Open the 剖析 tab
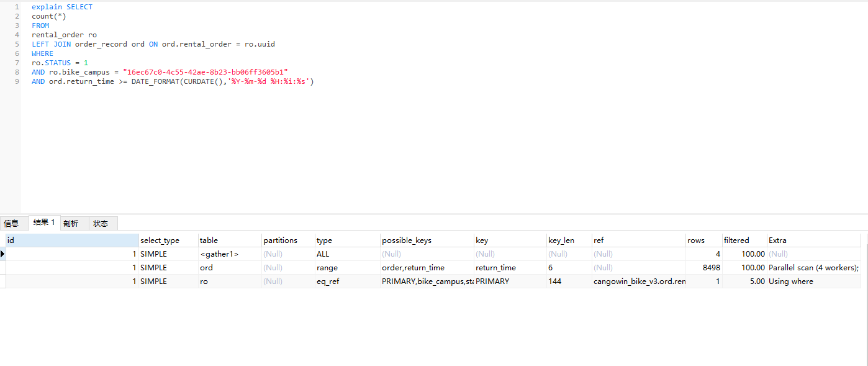The height and width of the screenshot is (366, 868). click(71, 223)
